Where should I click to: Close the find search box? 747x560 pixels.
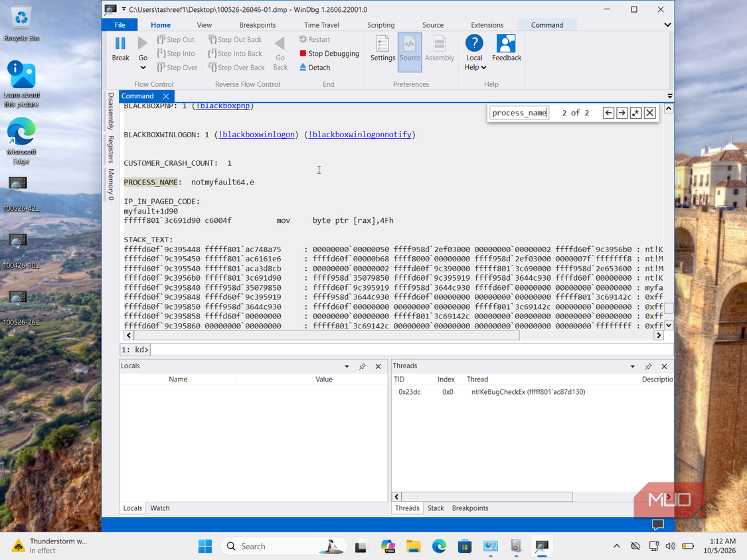650,113
